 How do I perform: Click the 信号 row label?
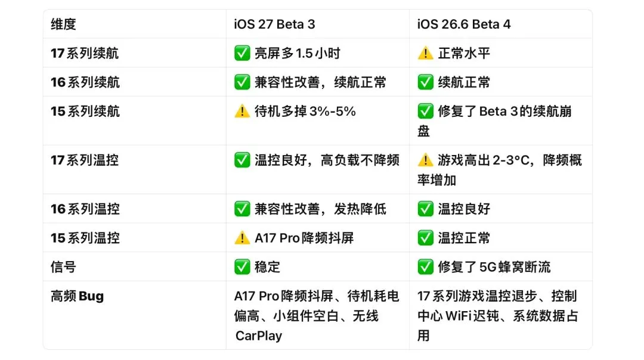[63, 267]
